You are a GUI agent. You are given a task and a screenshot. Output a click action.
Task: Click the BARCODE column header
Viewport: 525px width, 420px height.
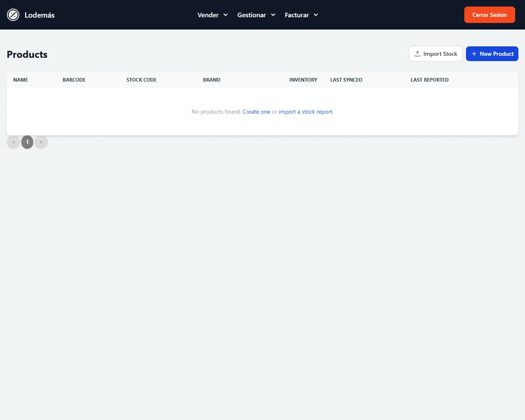[x=74, y=80]
